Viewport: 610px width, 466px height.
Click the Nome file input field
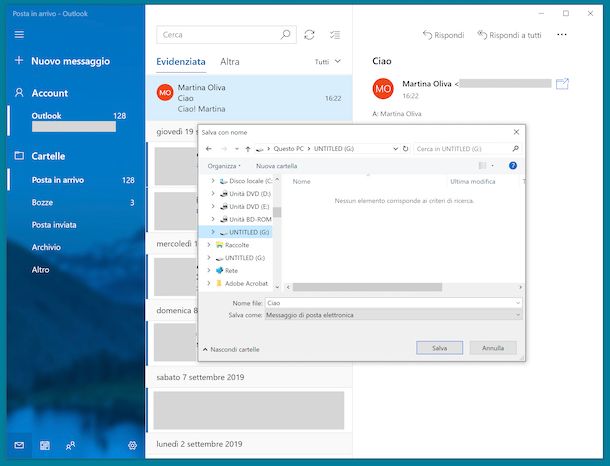click(393, 303)
